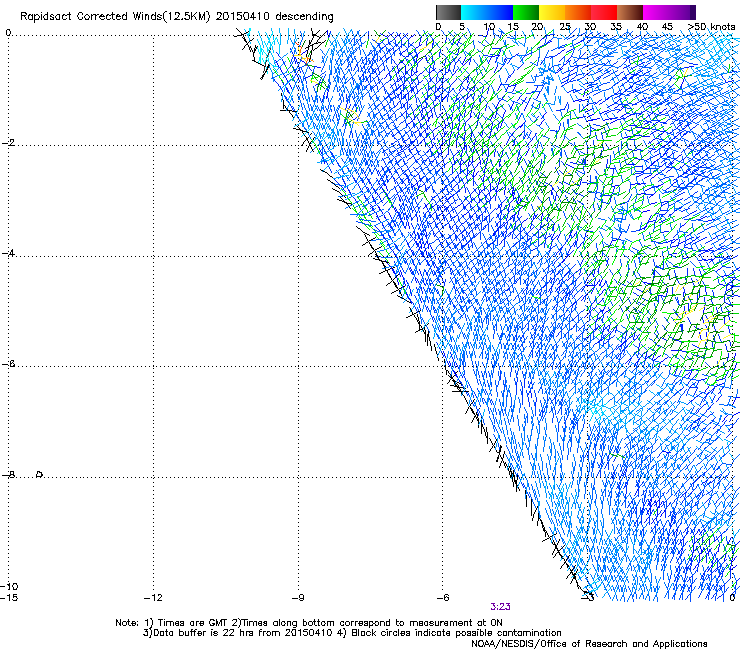Click the -10 latitude axis label
This screenshot has width=740, height=650.
[9, 586]
